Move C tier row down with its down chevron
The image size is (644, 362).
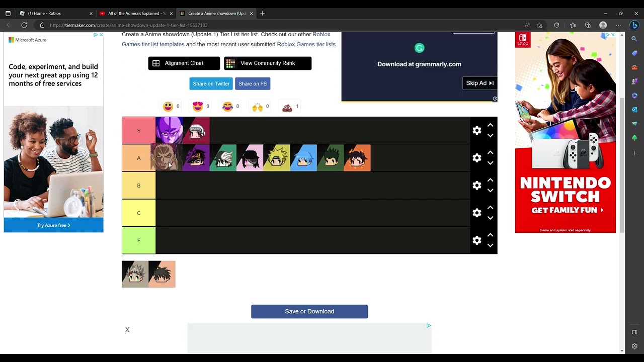click(x=490, y=218)
